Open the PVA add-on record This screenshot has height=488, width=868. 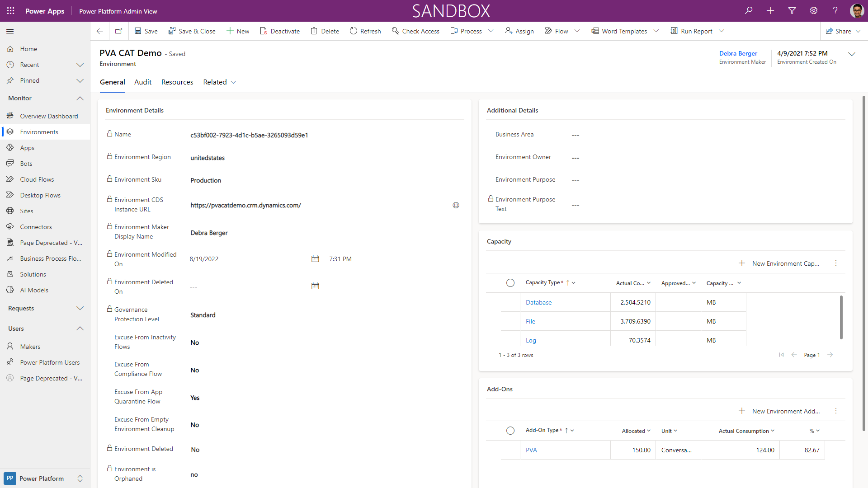531,450
